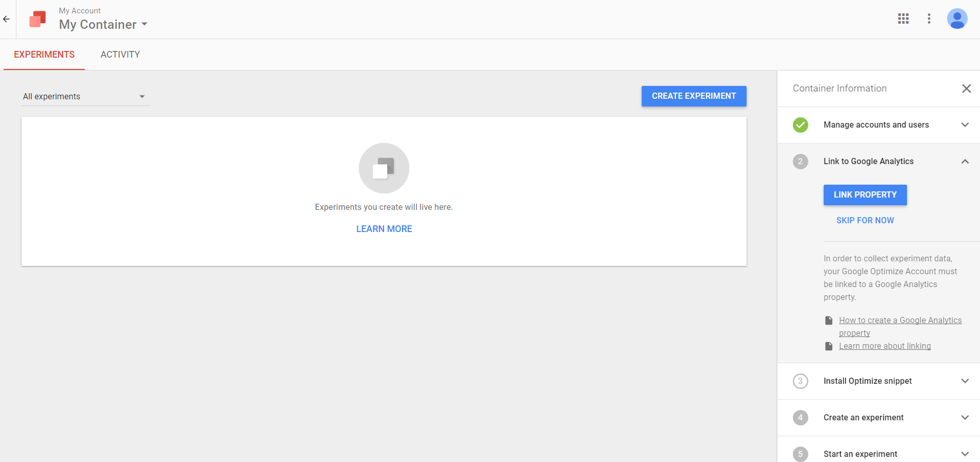The width and height of the screenshot is (980, 462).
Task: Collapse Link to Google Analytics section
Action: click(965, 162)
